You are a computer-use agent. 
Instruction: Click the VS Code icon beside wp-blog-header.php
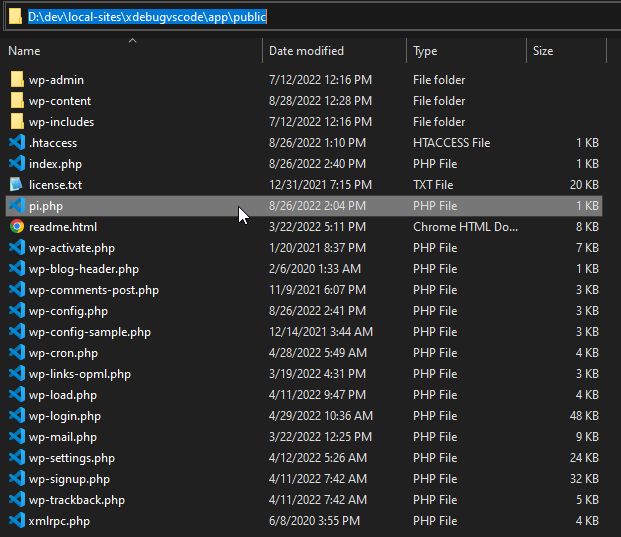pyautogui.click(x=17, y=268)
